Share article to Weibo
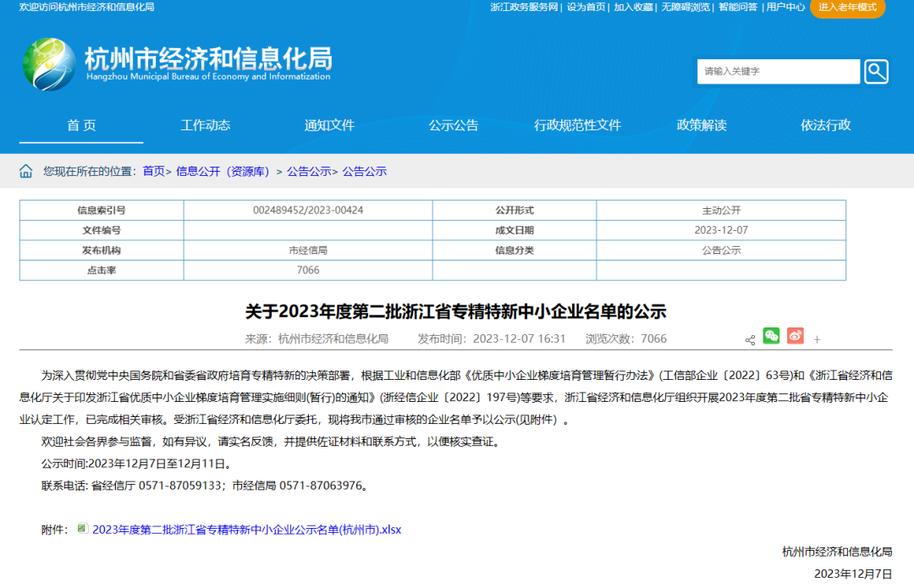Image resolution: width=914 pixels, height=588 pixels. 794,337
